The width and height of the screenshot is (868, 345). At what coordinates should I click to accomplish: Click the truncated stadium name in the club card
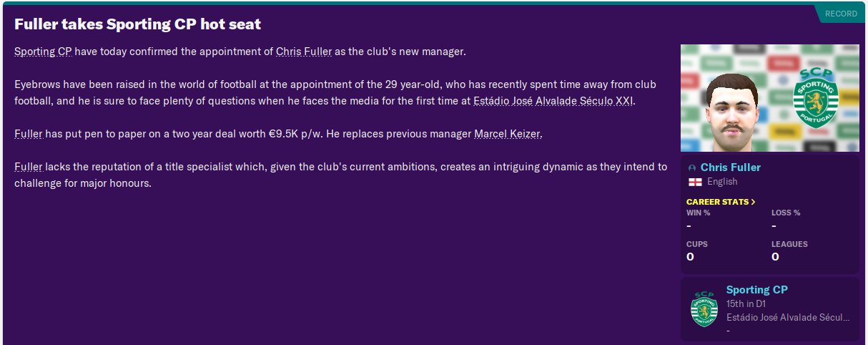(x=787, y=317)
